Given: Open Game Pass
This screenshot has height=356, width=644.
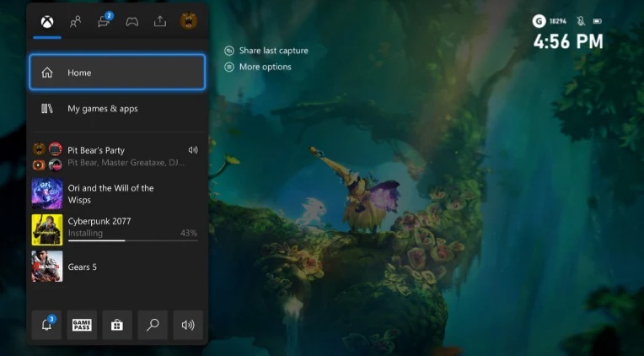Looking at the screenshot, I should [x=82, y=325].
